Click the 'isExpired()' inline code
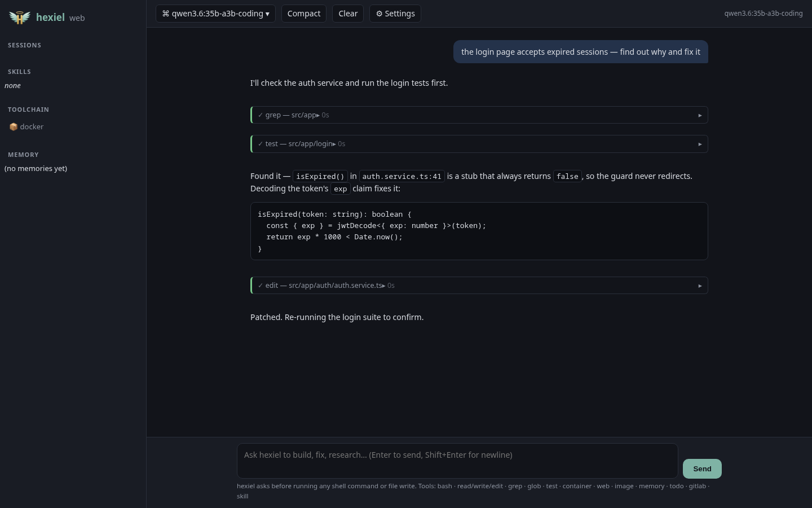 (x=320, y=177)
